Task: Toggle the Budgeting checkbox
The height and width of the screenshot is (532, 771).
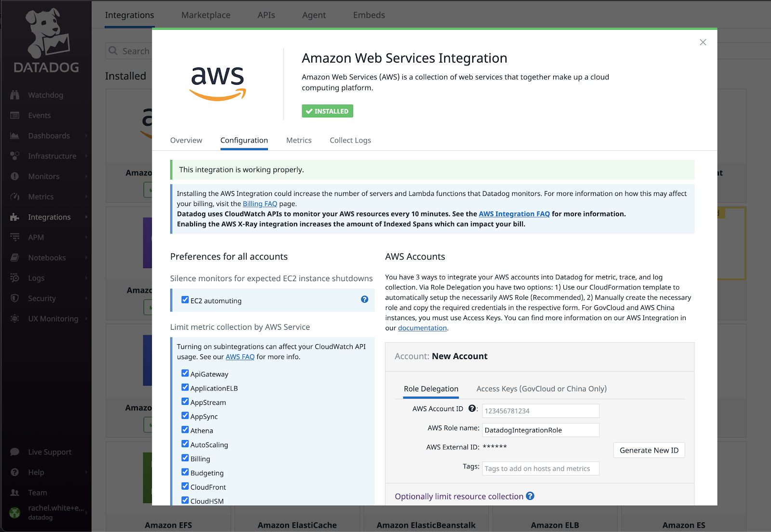Action: coord(185,472)
